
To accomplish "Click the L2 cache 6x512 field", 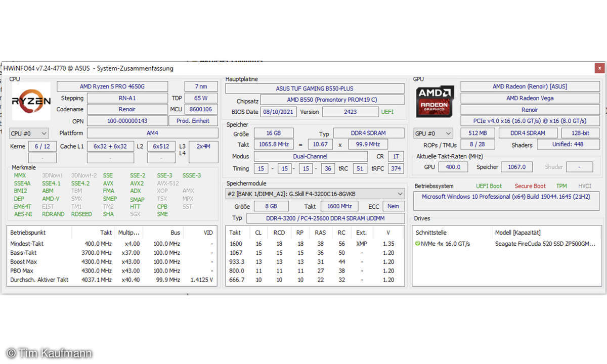I will tap(161, 146).
